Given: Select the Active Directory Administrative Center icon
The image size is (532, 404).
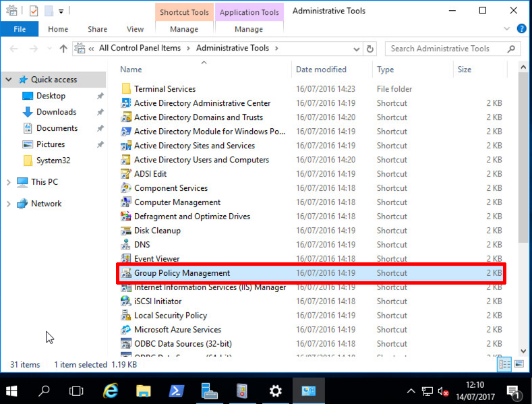Looking at the screenshot, I should click(x=126, y=103).
